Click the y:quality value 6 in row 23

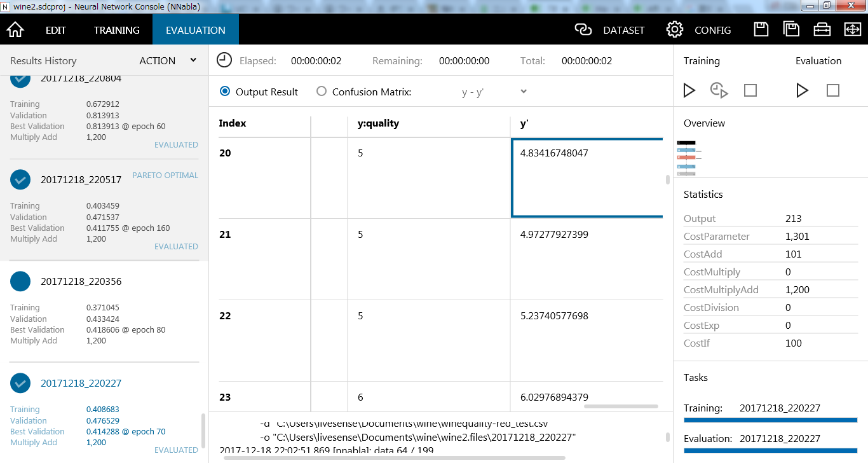tap(360, 397)
